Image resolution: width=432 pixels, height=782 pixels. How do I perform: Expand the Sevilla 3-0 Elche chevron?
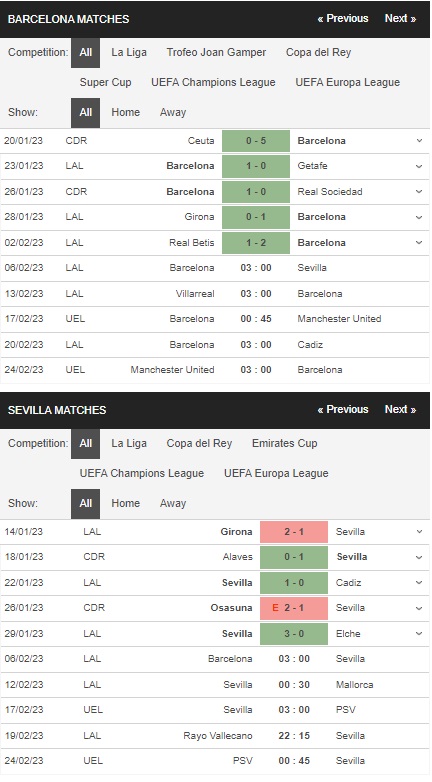(x=419, y=634)
